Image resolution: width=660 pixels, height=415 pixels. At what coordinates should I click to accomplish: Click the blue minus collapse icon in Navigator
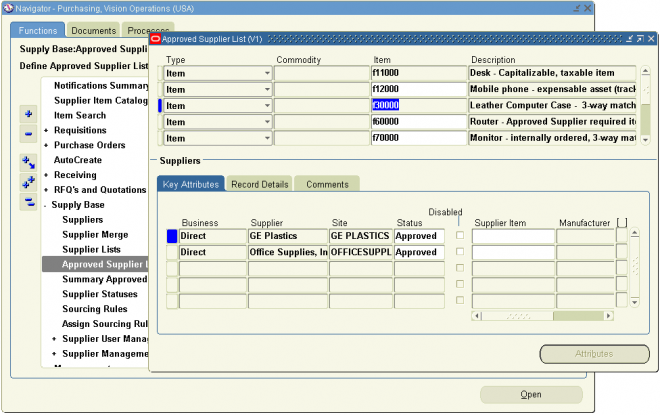click(x=28, y=134)
